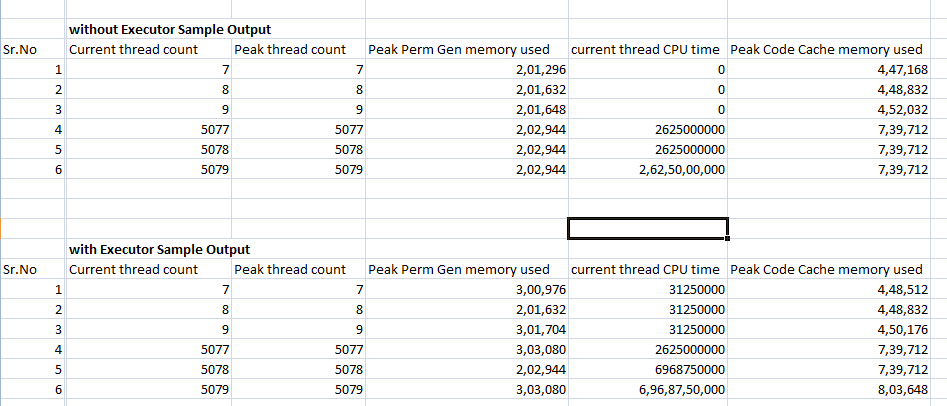Select the Code Cache cell 8,03,648
The image size is (947, 406).
(x=901, y=390)
